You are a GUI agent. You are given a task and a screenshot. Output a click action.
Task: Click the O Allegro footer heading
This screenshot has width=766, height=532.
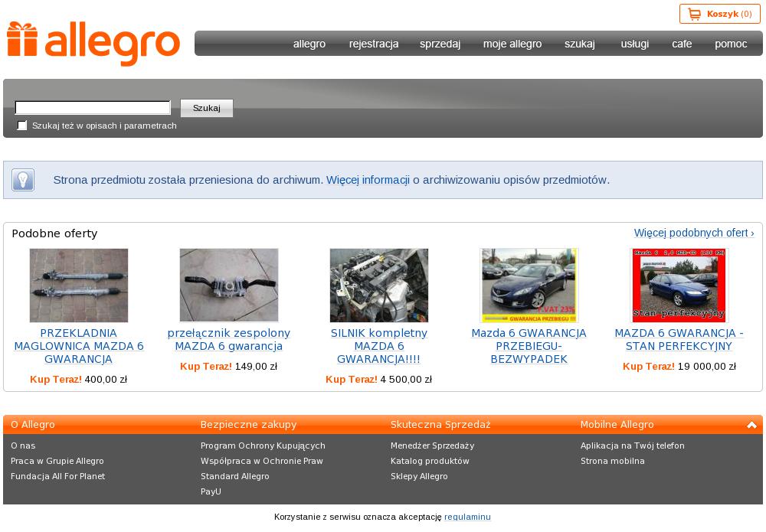click(33, 425)
